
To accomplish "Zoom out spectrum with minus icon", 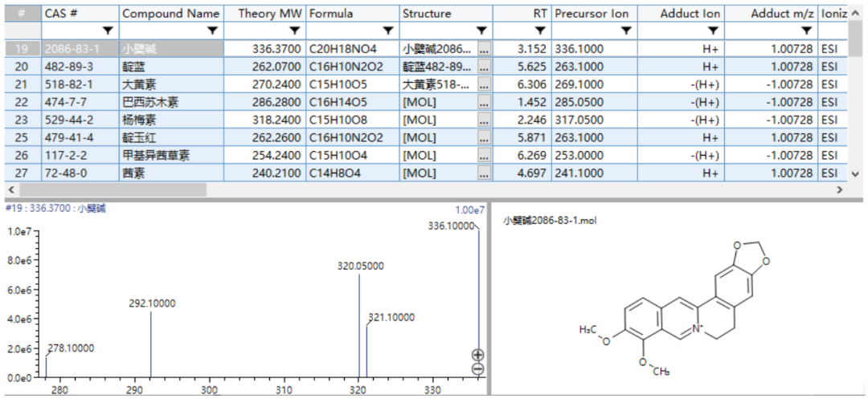I will [477, 369].
